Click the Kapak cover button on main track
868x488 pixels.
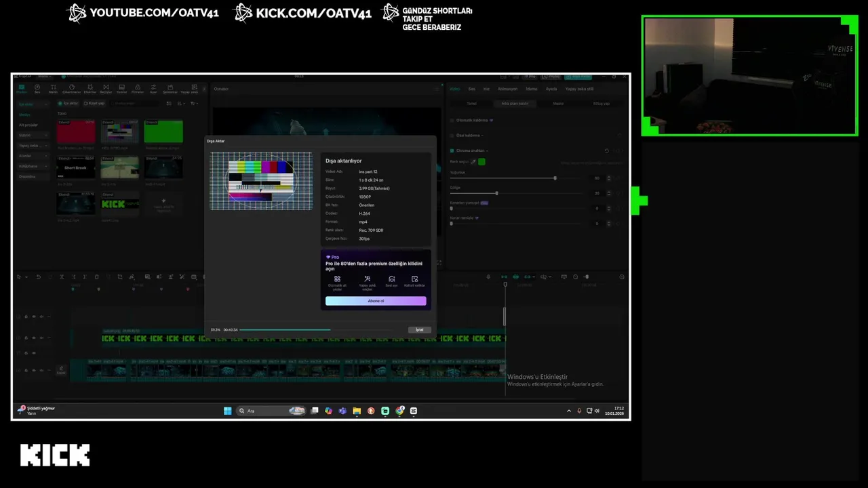click(x=61, y=371)
